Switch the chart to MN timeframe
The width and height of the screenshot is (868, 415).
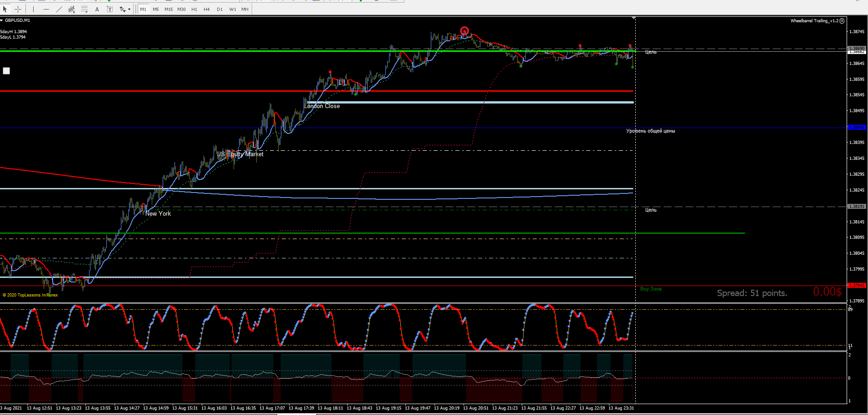(x=245, y=9)
